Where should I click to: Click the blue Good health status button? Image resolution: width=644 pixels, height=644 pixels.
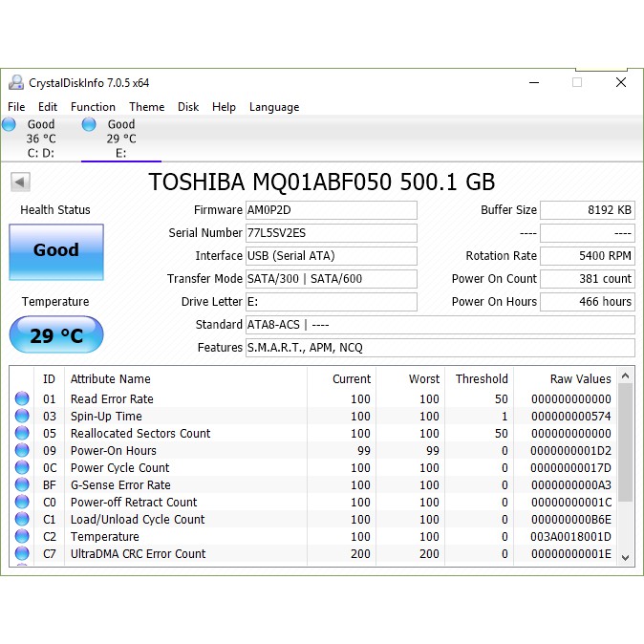56,252
